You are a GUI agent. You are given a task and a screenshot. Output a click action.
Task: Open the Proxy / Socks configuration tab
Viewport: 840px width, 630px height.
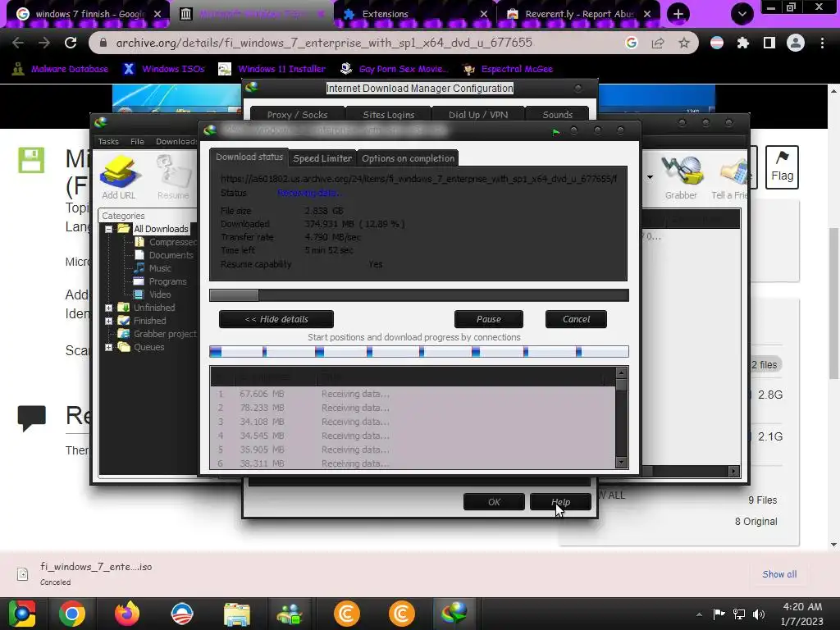(x=297, y=115)
